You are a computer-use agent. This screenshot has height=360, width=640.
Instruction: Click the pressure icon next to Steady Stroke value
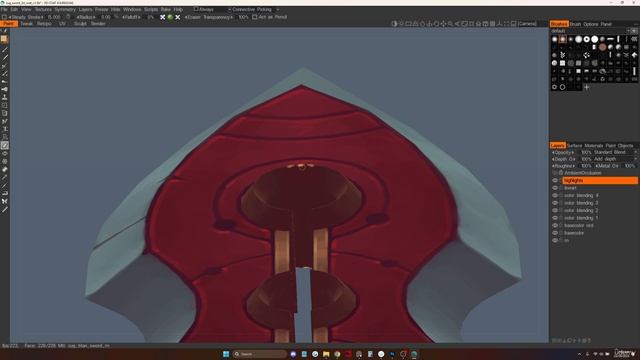68,17
